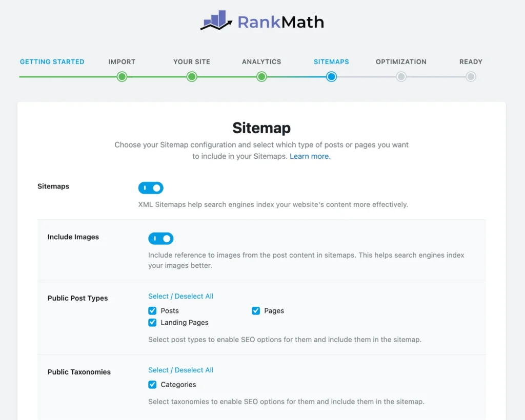The image size is (525, 420).
Task: Select the active Sitemaps step dot
Action: [x=331, y=76]
